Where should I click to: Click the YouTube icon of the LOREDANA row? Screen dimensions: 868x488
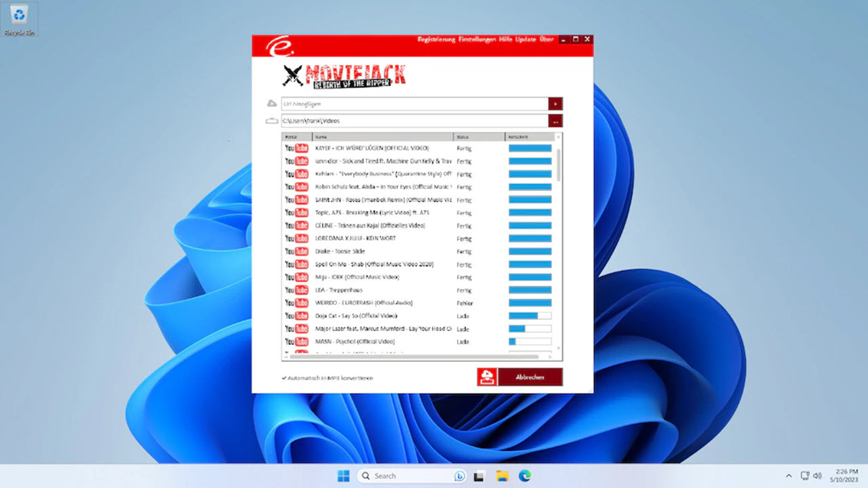296,239
